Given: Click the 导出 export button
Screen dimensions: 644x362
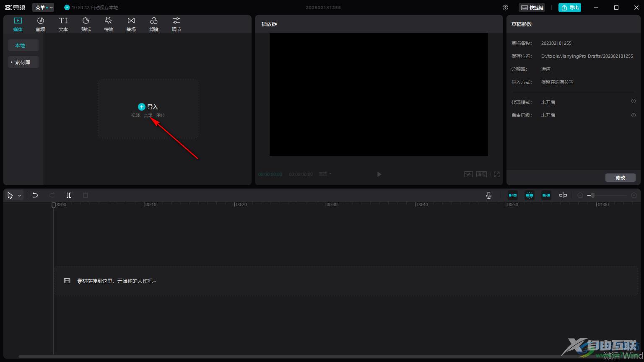Looking at the screenshot, I should (x=570, y=8).
